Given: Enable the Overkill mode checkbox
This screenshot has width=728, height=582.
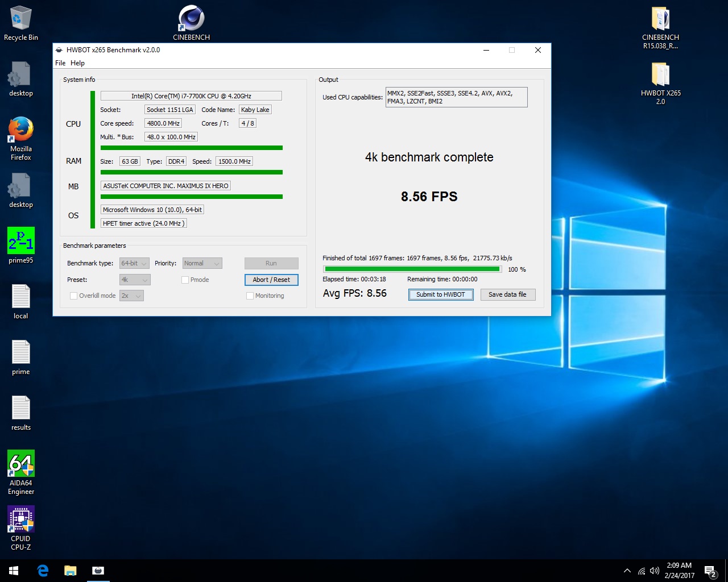Looking at the screenshot, I should click(73, 296).
